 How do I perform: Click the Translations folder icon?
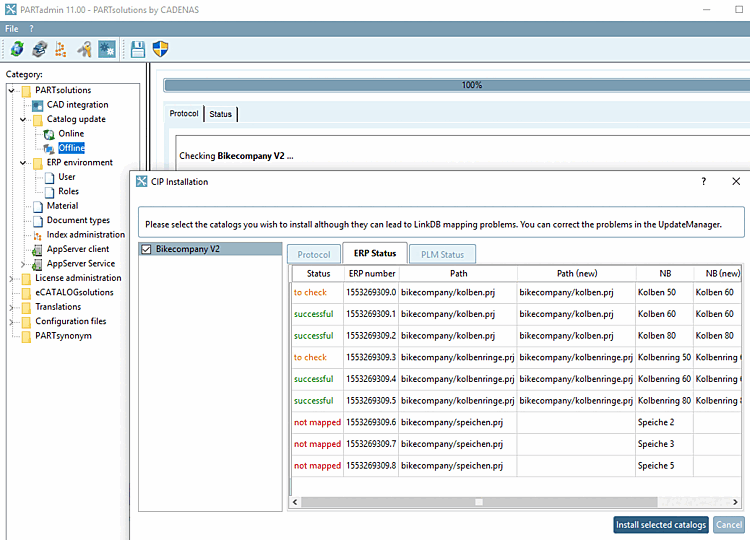click(27, 307)
